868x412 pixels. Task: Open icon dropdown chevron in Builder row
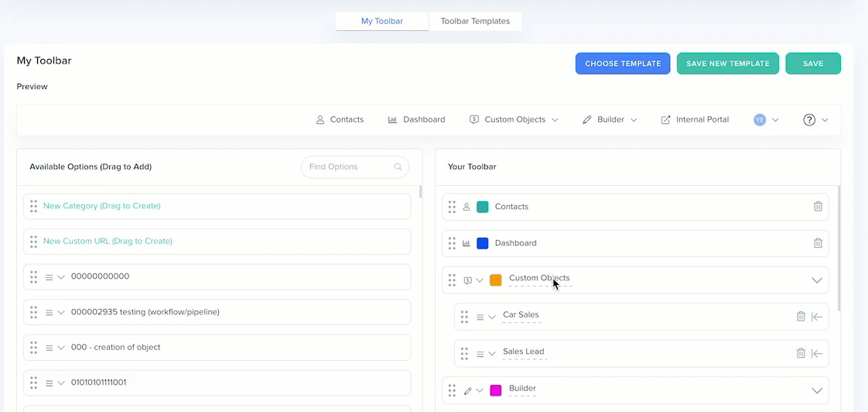pos(480,390)
